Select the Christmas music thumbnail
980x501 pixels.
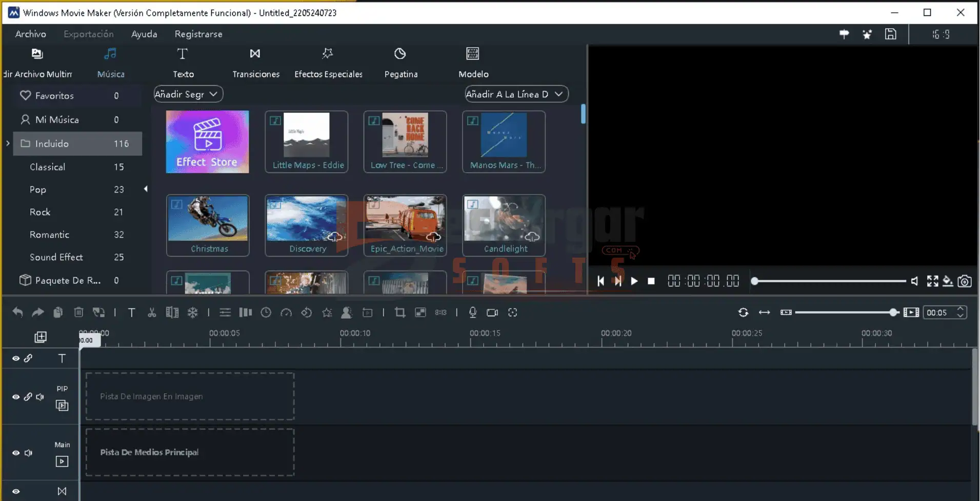point(208,225)
